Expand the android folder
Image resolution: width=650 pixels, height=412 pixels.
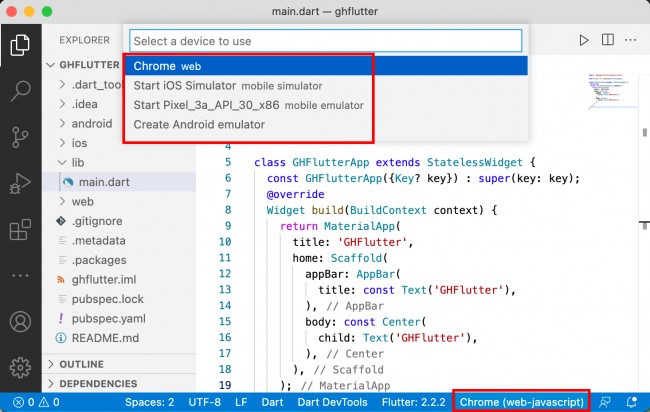click(x=91, y=124)
